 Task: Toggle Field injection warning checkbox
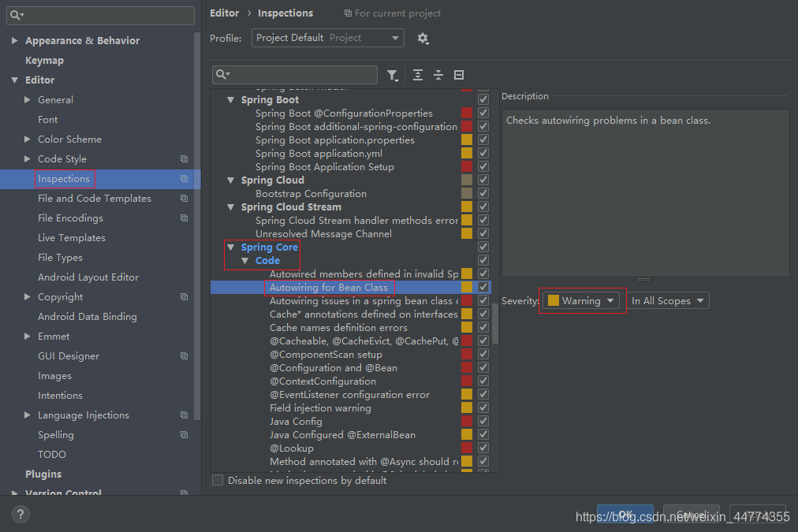[x=483, y=407]
